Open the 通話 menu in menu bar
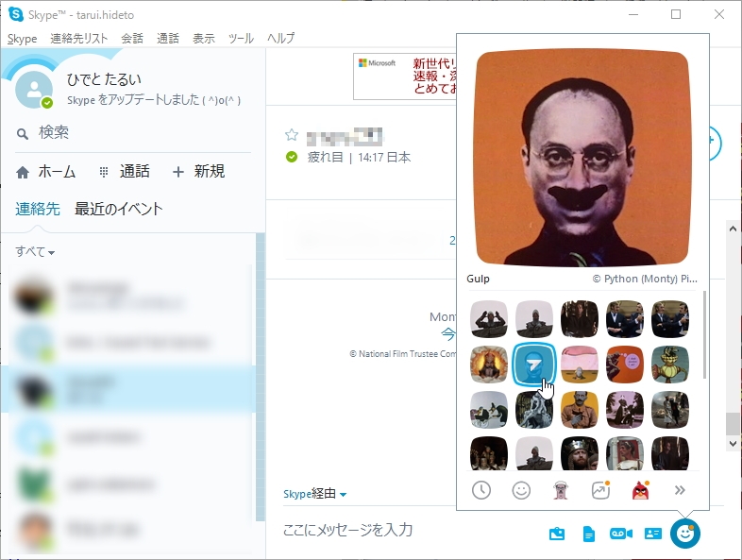This screenshot has height=560, width=742. click(168, 39)
